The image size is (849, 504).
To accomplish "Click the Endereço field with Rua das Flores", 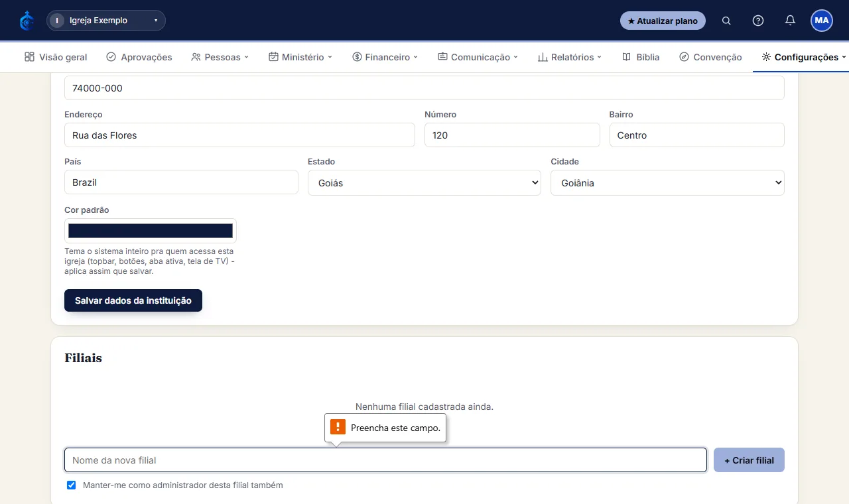I will pos(239,135).
